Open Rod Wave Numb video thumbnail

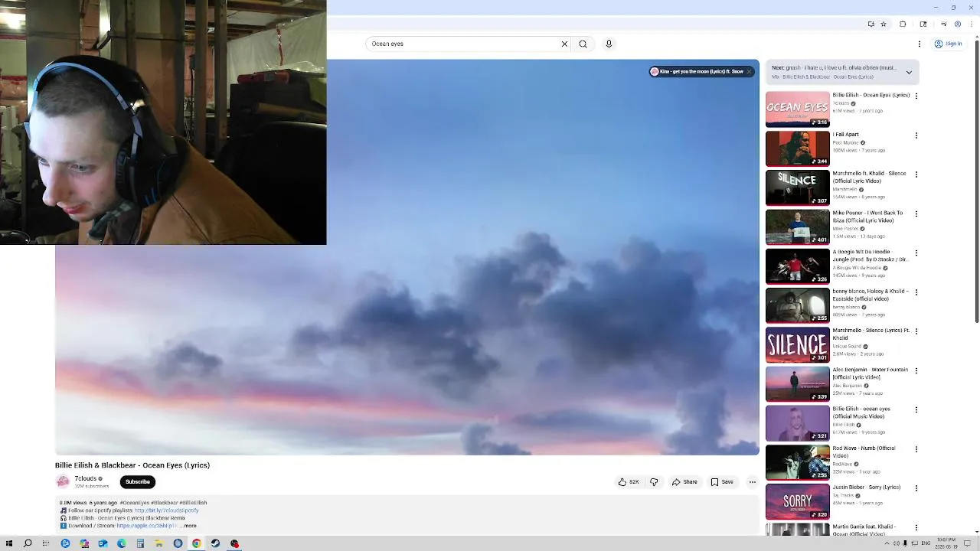798,462
